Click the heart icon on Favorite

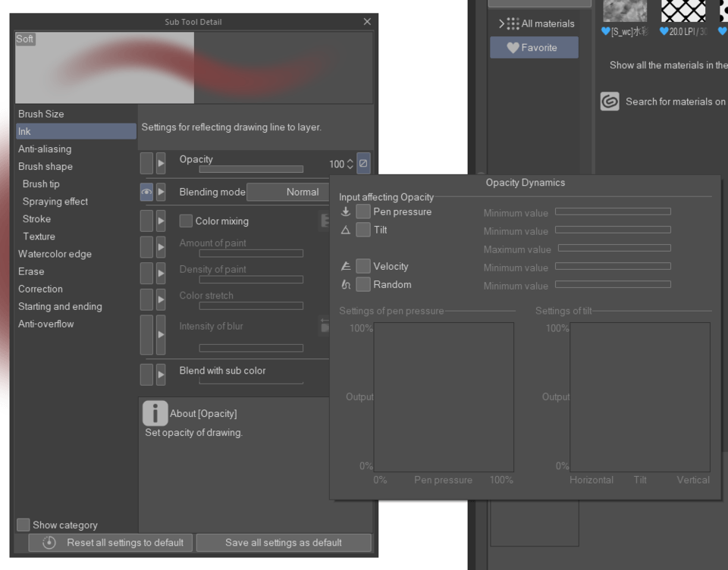[513, 47]
